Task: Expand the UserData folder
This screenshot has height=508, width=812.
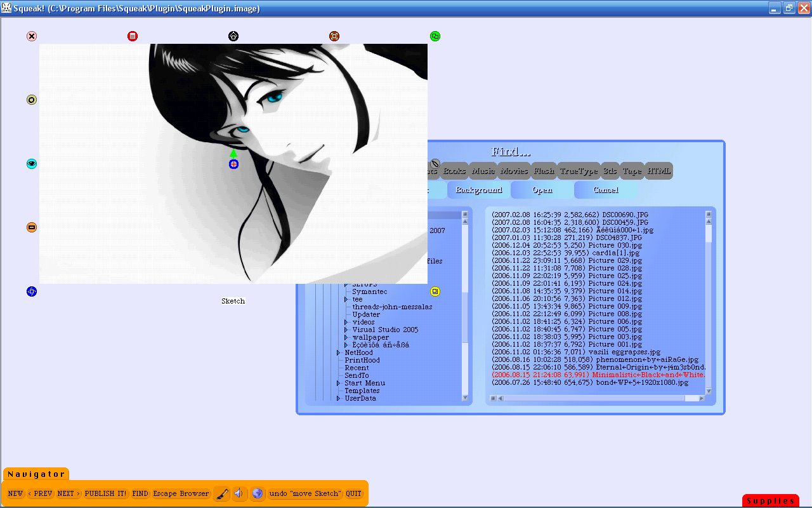Action: [x=339, y=398]
